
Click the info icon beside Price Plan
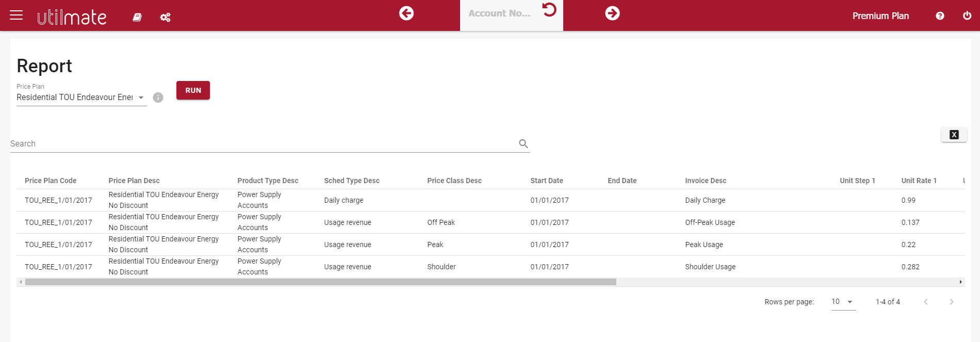tap(158, 97)
